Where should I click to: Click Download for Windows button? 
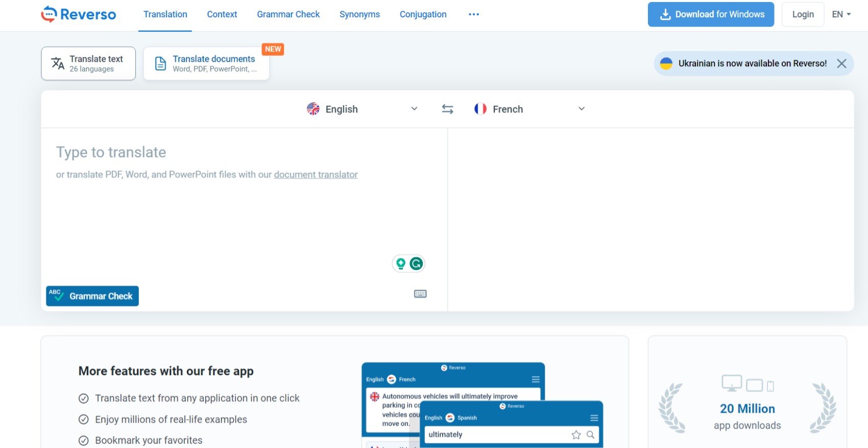click(x=711, y=14)
